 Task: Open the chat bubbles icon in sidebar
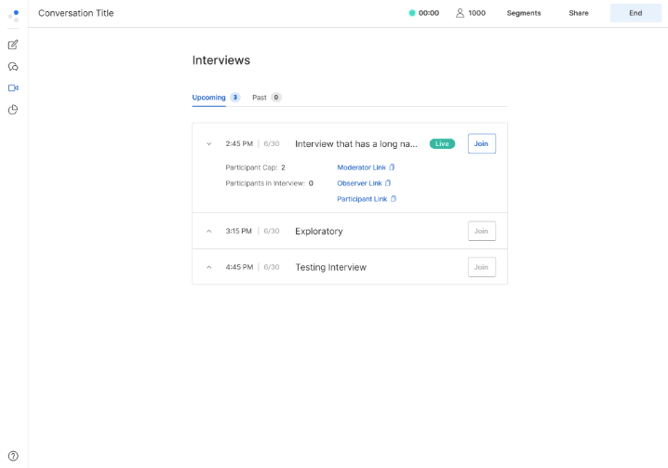click(13, 66)
